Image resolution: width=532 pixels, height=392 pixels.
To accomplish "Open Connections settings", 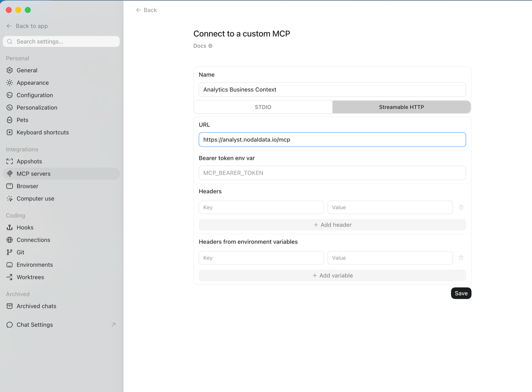I will point(61,240).
